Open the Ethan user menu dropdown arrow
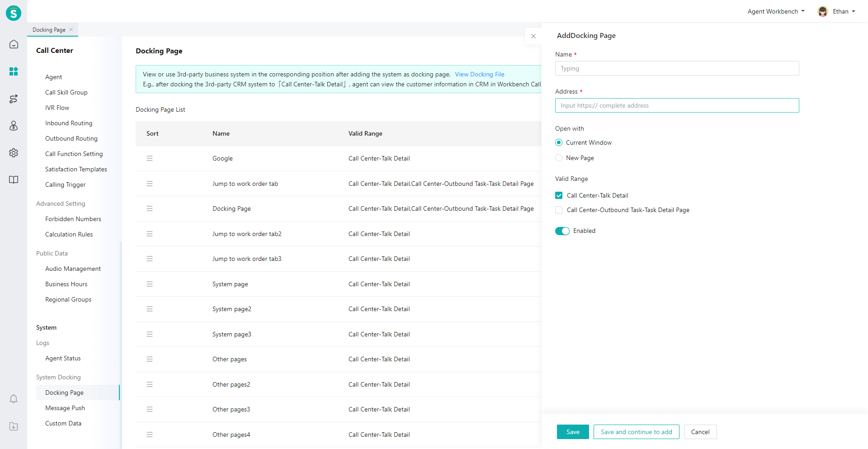868x449 pixels. click(854, 11)
